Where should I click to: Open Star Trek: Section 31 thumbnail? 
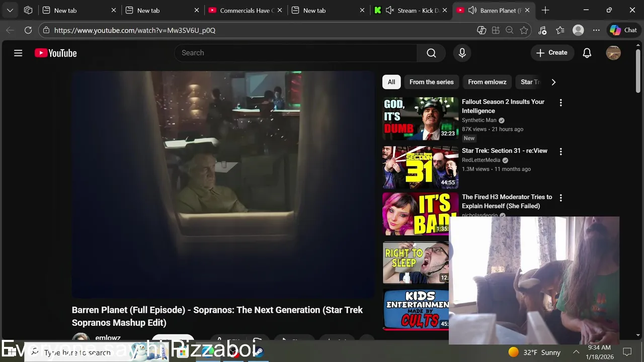click(421, 167)
